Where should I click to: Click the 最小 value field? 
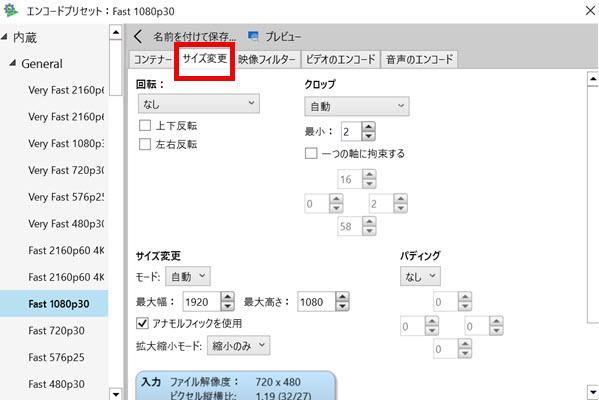click(351, 132)
